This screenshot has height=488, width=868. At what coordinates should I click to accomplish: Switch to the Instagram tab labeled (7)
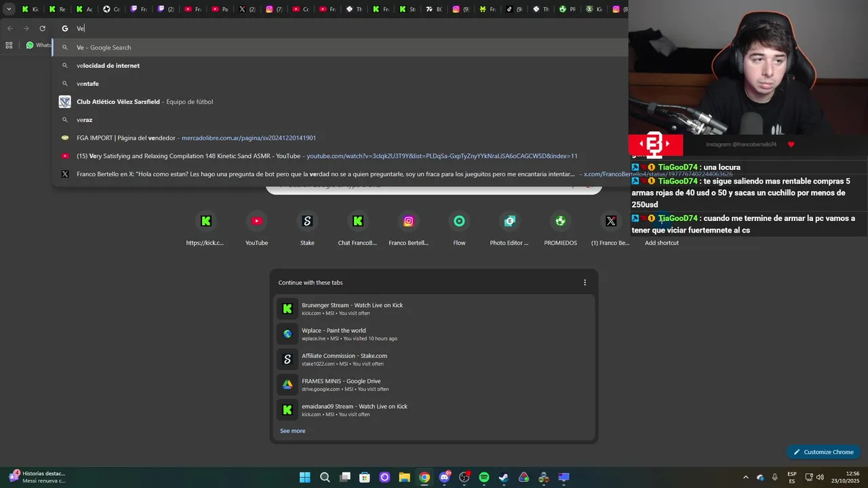tap(274, 9)
